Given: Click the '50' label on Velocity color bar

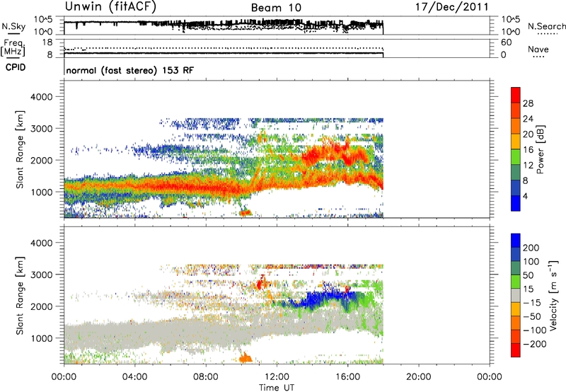Looking at the screenshot, I should pos(528,275).
